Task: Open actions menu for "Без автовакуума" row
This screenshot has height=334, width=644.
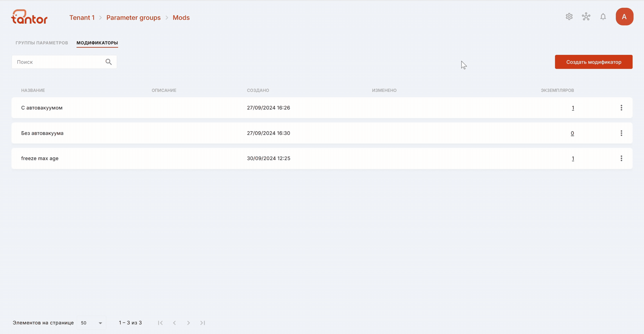Action: click(621, 133)
